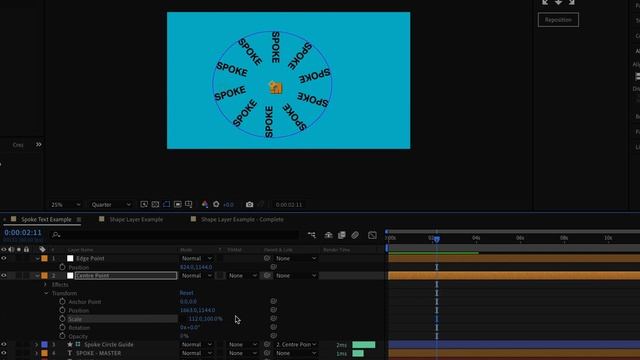Click the time navigator bar above ruler
The height and width of the screenshot is (360, 640).
513,231
